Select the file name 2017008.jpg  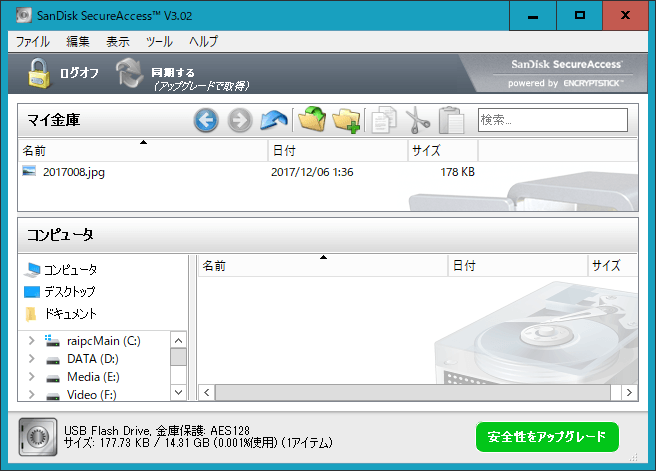tap(74, 172)
